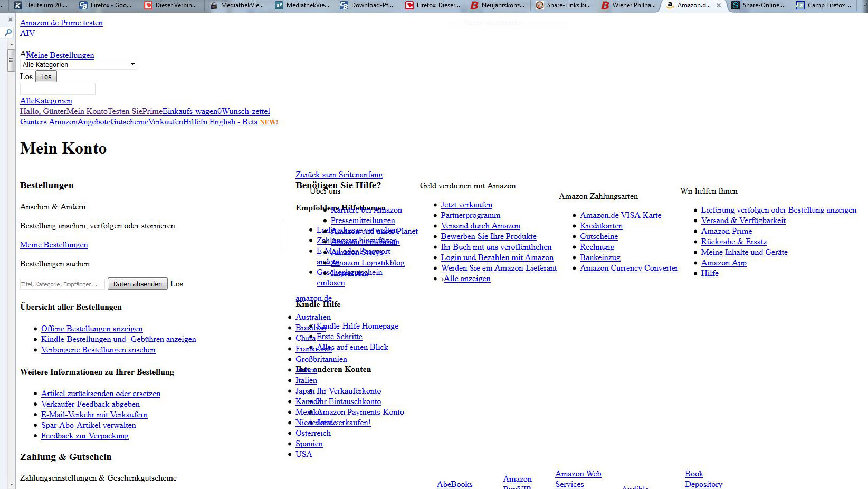Click "Ihr Buch mit uns veröffentlichen"
The width and height of the screenshot is (868, 489).
tap(496, 247)
